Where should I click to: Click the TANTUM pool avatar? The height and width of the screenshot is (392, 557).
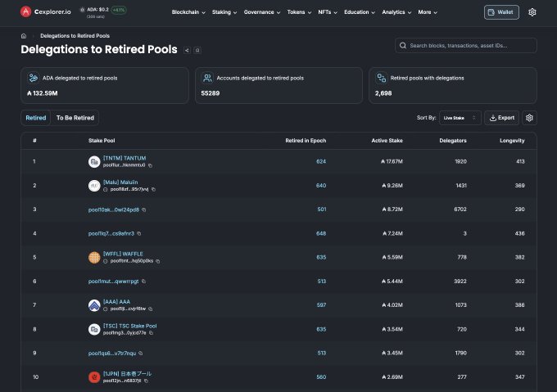point(94,162)
